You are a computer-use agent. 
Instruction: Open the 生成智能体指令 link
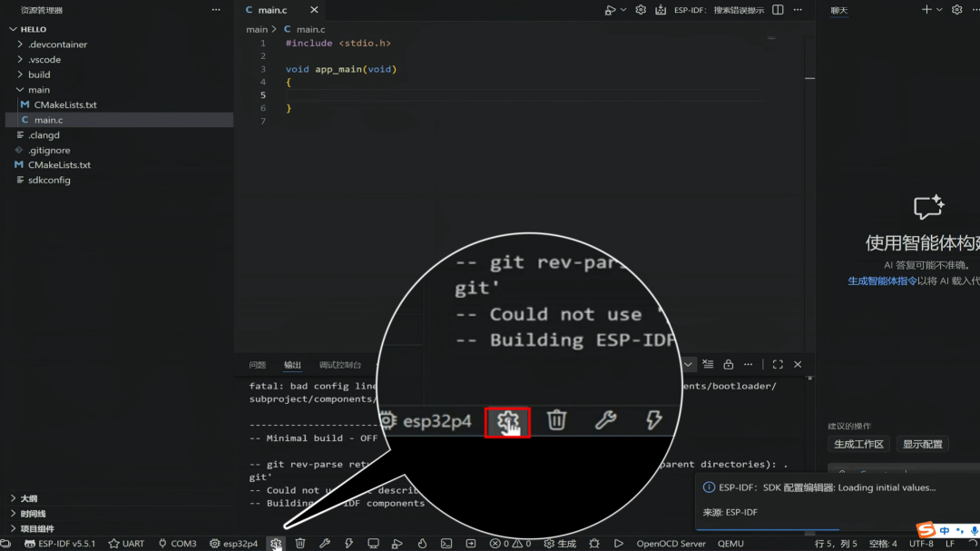tap(882, 280)
